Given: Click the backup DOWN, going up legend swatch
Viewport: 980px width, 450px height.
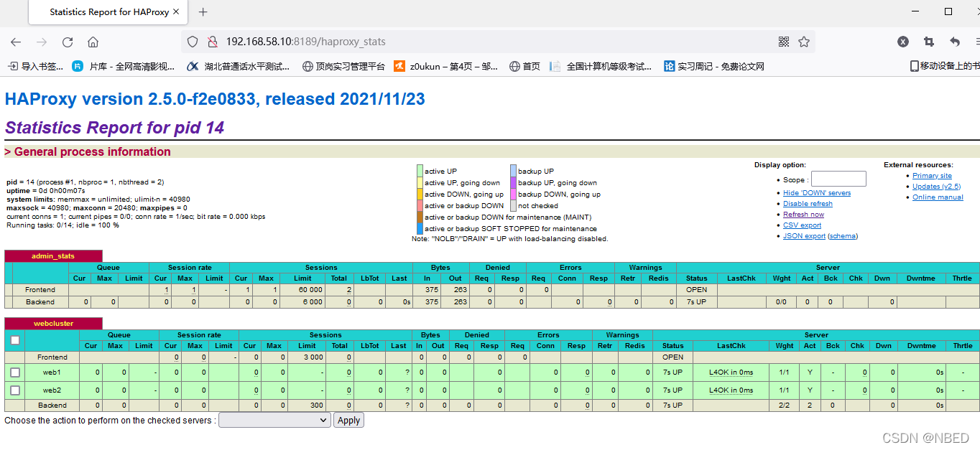Looking at the screenshot, I should (x=513, y=194).
